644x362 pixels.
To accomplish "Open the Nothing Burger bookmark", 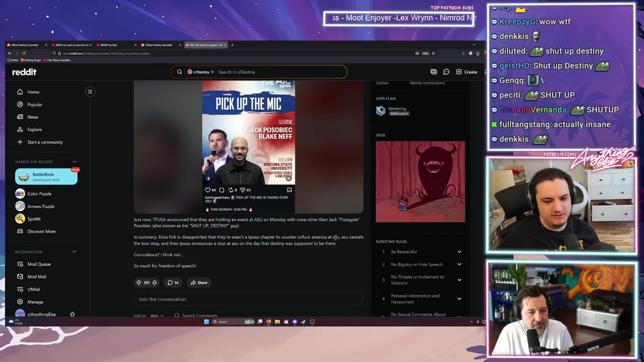I will coord(31,60).
